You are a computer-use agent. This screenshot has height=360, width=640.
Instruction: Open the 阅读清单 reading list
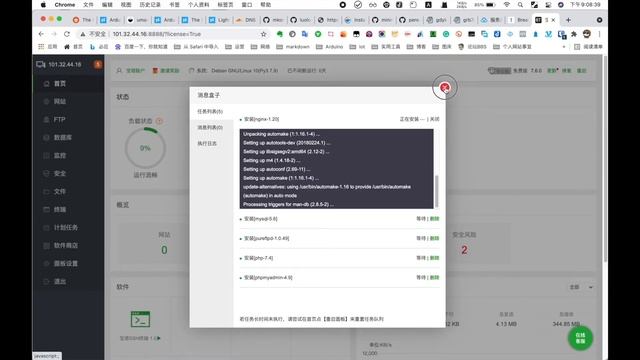589,47
